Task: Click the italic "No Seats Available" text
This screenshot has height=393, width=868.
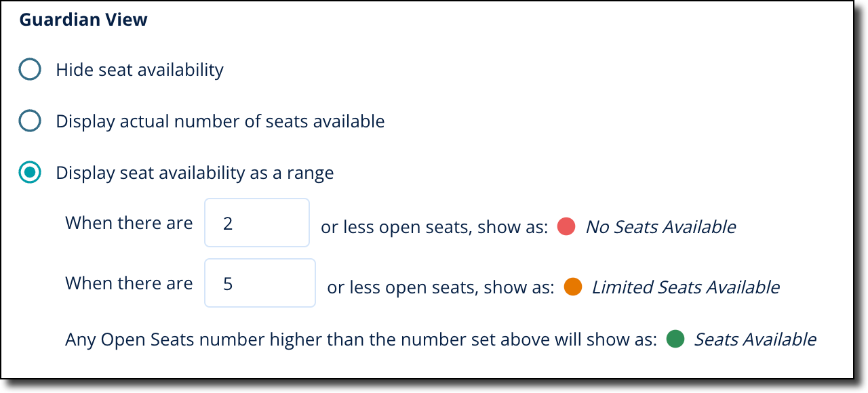Action: coord(660,227)
